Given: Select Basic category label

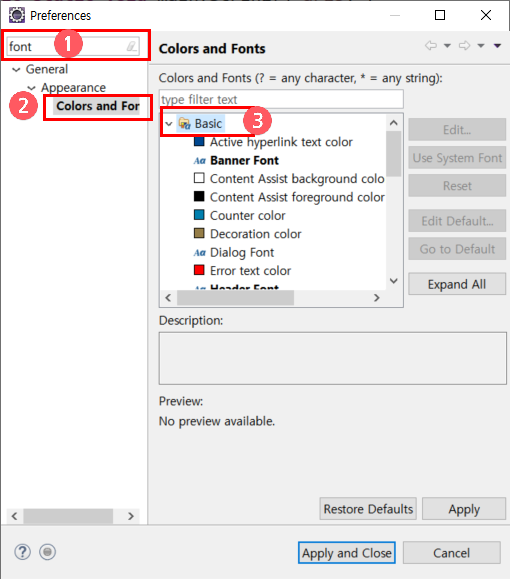Looking at the screenshot, I should tap(208, 123).
